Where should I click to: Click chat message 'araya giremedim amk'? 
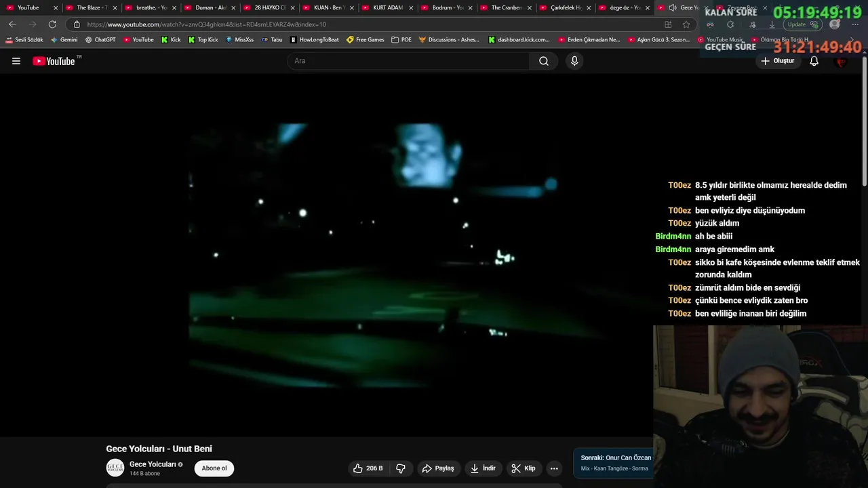click(x=734, y=249)
